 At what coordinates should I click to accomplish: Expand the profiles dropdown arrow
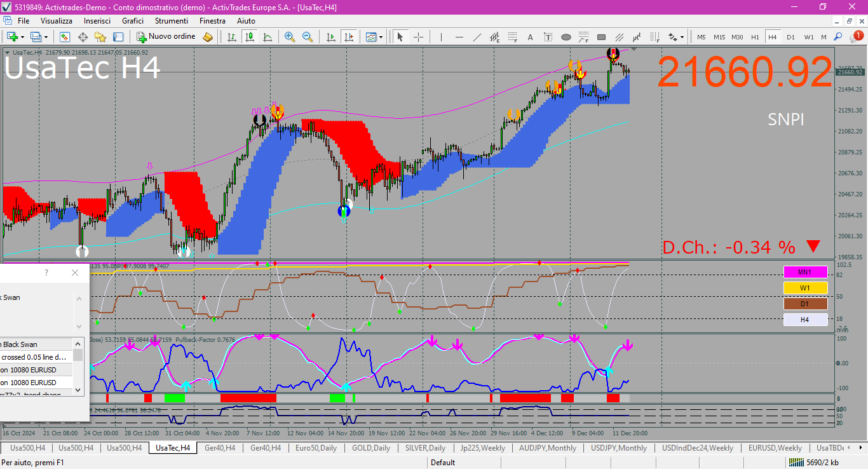46,37
